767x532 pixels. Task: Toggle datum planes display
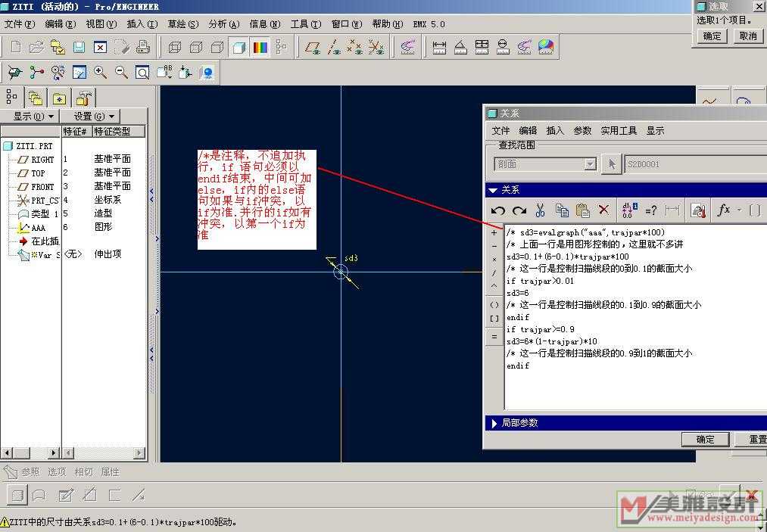[x=312, y=47]
